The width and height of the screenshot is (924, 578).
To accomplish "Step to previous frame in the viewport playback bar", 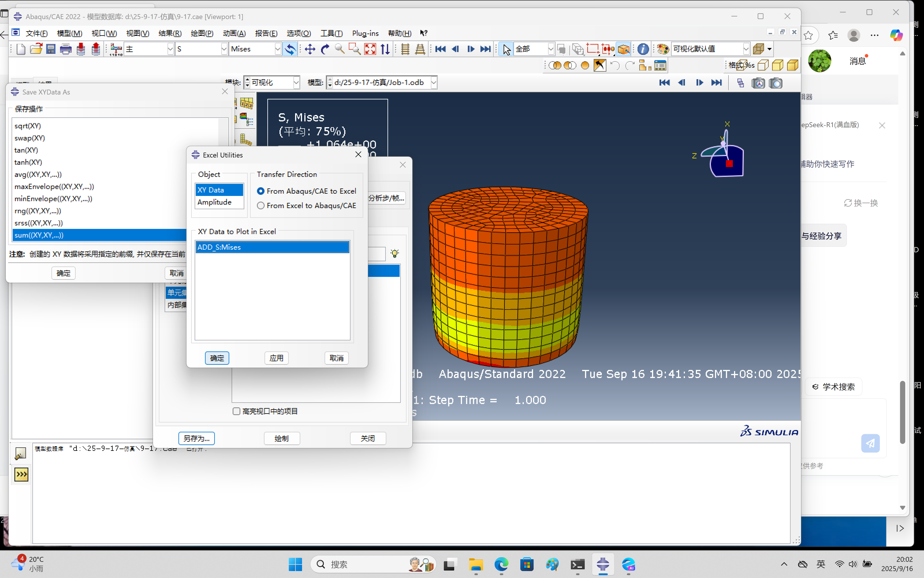I will coord(682,83).
